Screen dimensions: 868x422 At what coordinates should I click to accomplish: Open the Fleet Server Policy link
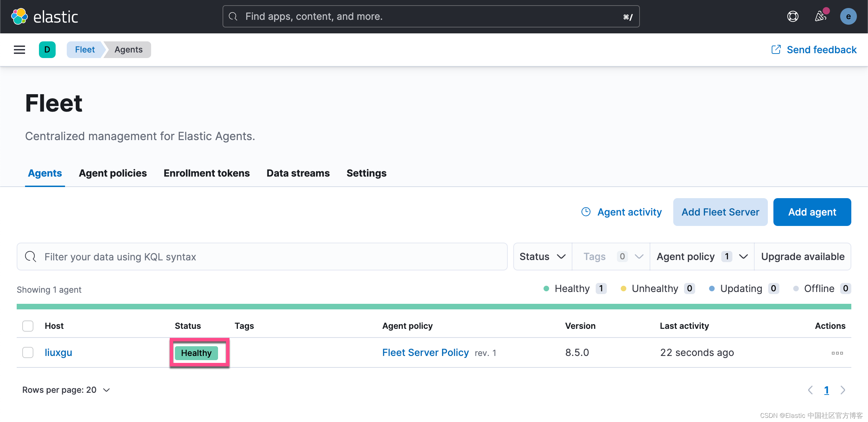click(425, 352)
